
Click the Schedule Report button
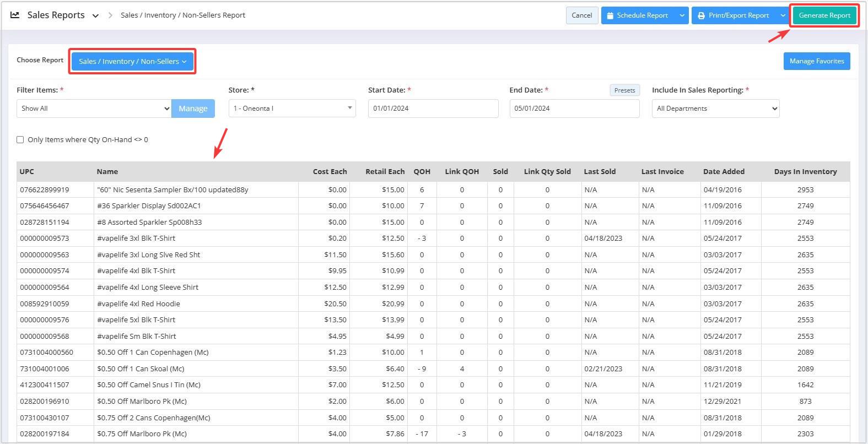pyautogui.click(x=639, y=15)
